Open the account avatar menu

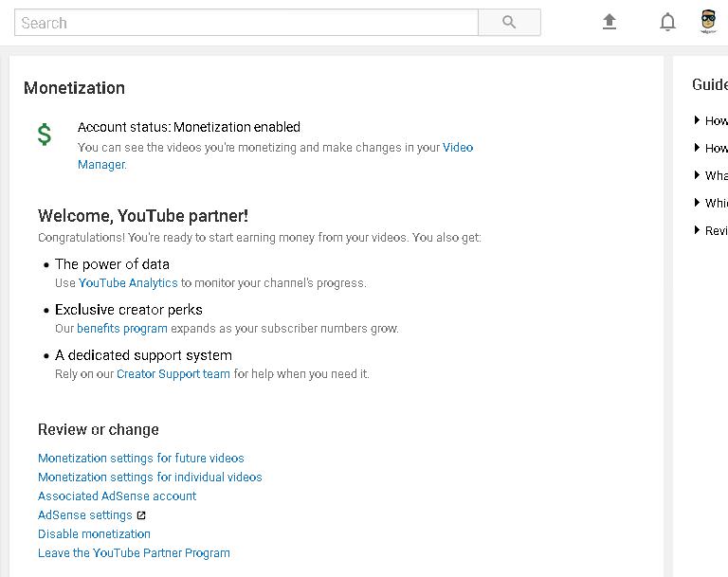click(x=708, y=22)
